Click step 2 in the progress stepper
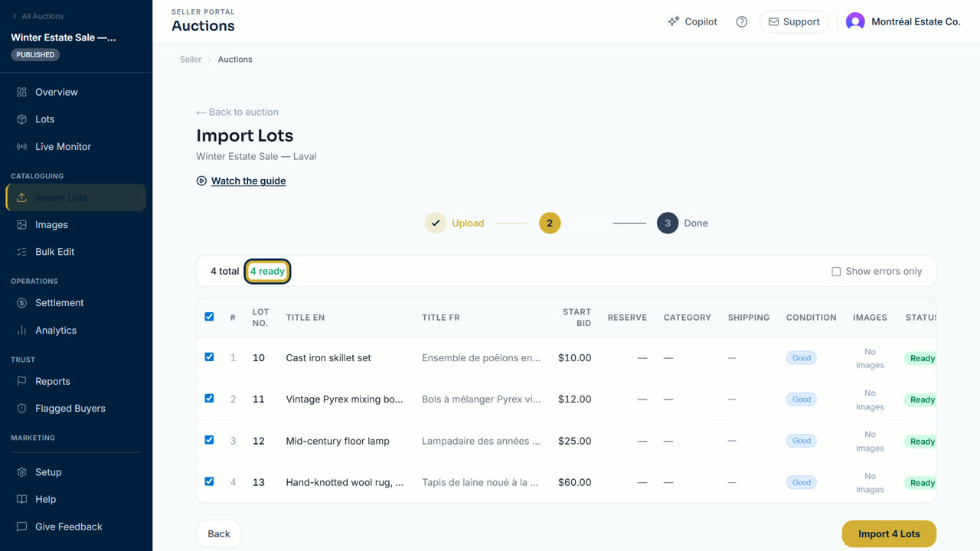 [x=550, y=223]
